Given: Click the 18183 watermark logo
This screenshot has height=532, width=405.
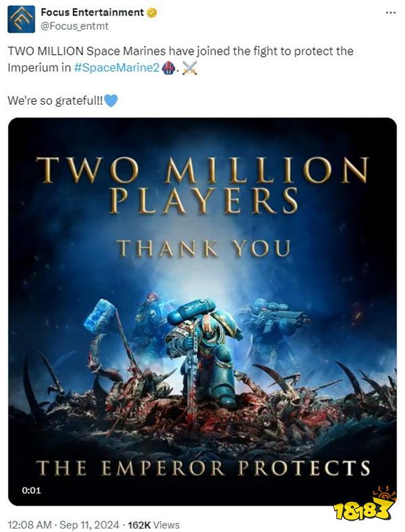Looking at the screenshot, I should [364, 505].
